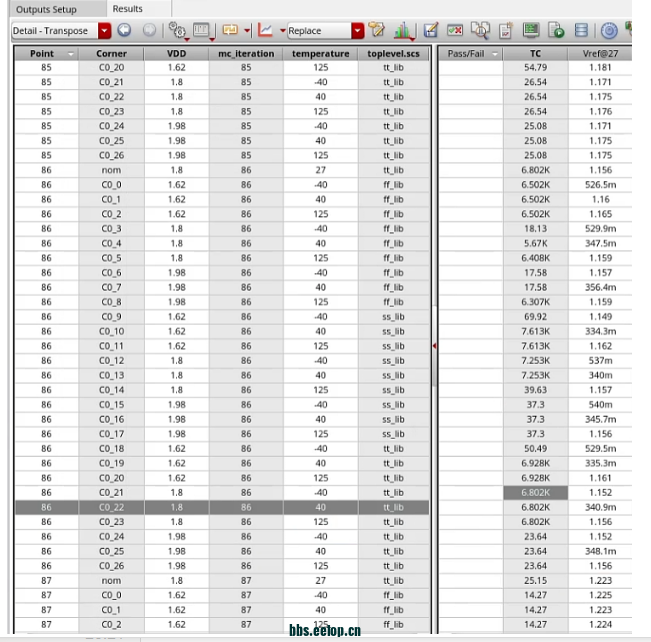The image size is (651, 642).
Task: Open the gears configuration icon
Action: point(178,30)
